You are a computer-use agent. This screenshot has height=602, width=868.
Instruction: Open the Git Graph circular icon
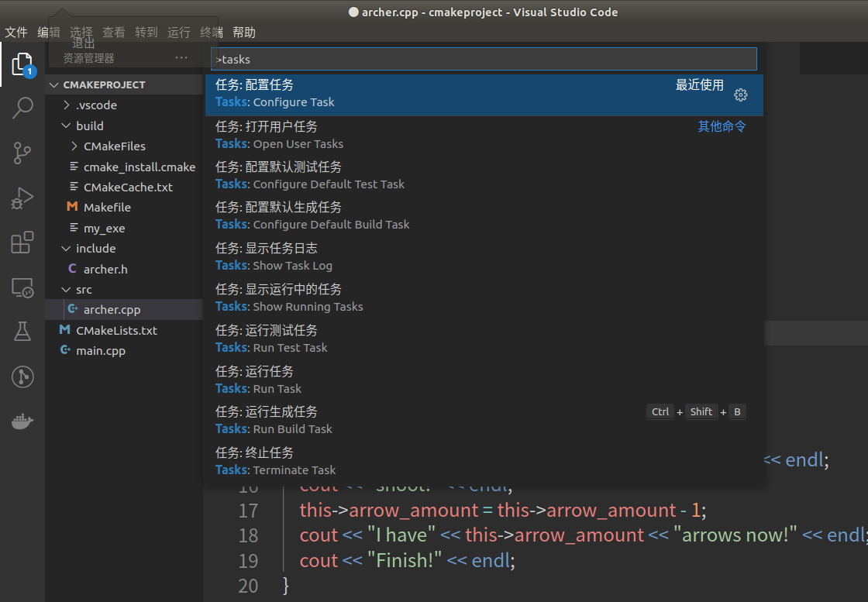point(22,377)
